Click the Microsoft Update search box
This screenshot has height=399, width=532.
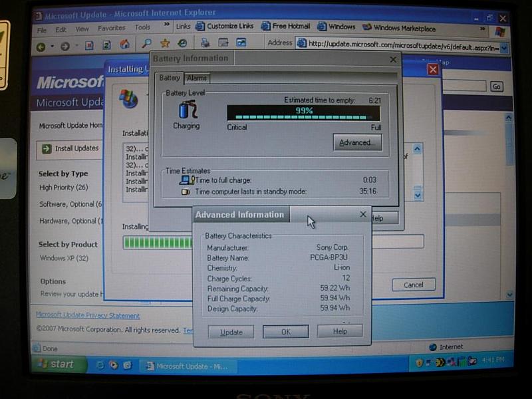(x=465, y=86)
